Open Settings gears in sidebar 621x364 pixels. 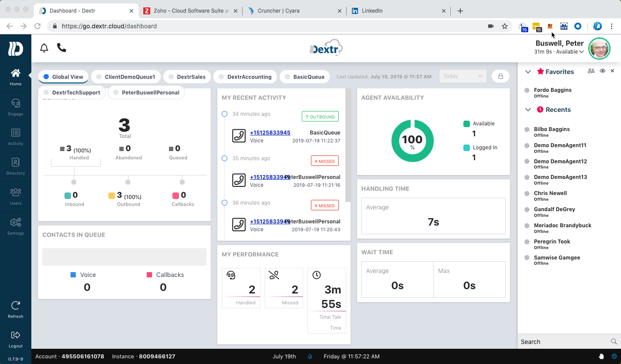point(16,226)
